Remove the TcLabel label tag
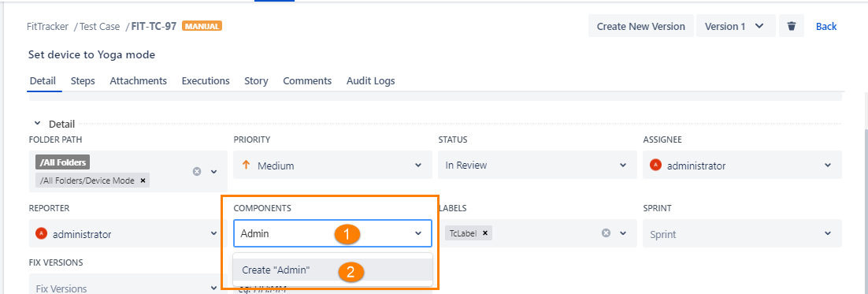868x294 pixels. click(485, 233)
